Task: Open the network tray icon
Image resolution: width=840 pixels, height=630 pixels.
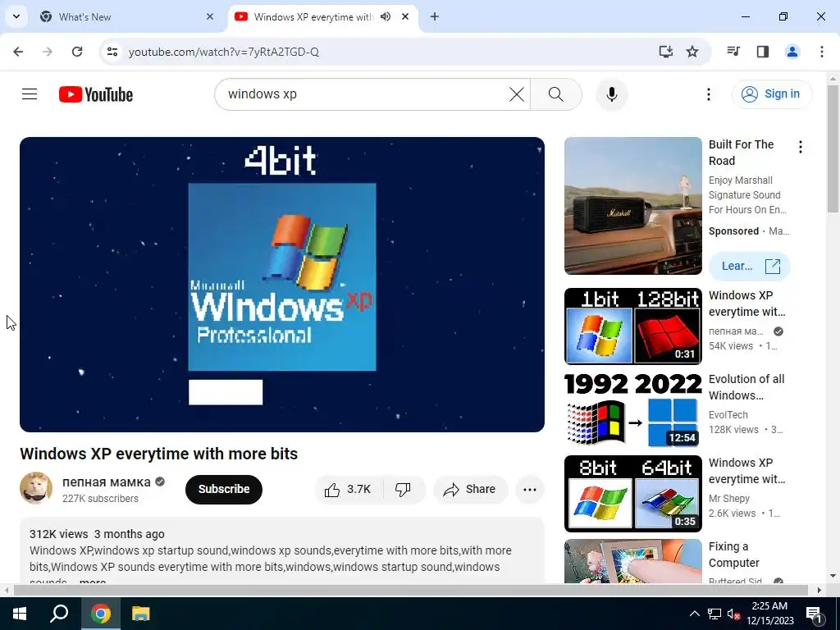Action: 714,614
